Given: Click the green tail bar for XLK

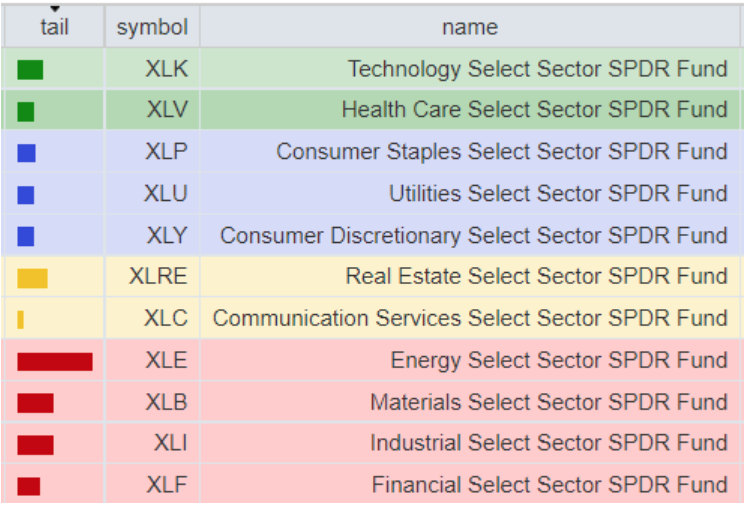Looking at the screenshot, I should point(30,70).
